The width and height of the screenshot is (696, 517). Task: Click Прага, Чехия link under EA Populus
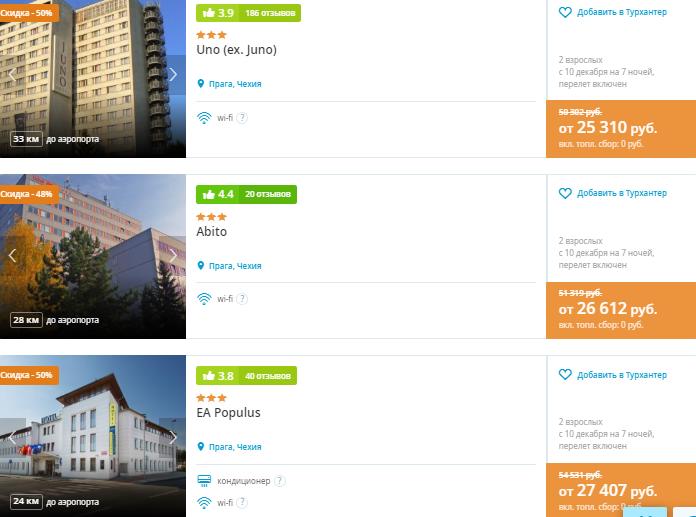235,447
